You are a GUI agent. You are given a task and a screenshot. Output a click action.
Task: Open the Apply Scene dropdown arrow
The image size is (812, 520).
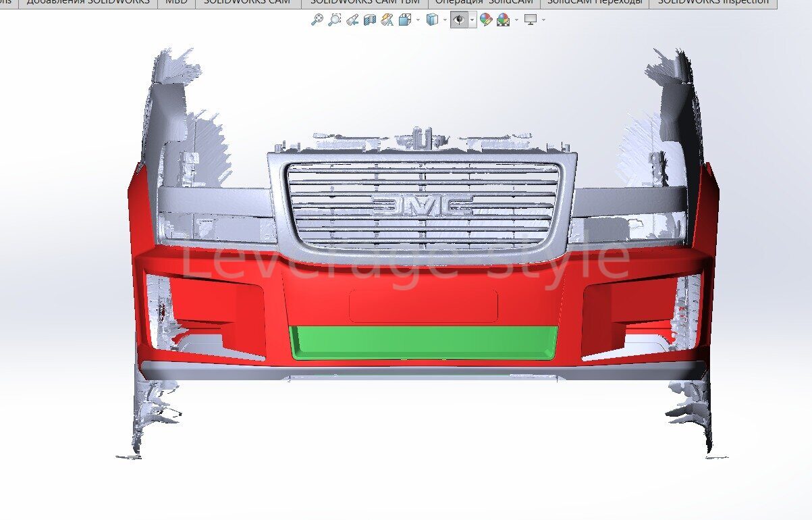tap(516, 20)
